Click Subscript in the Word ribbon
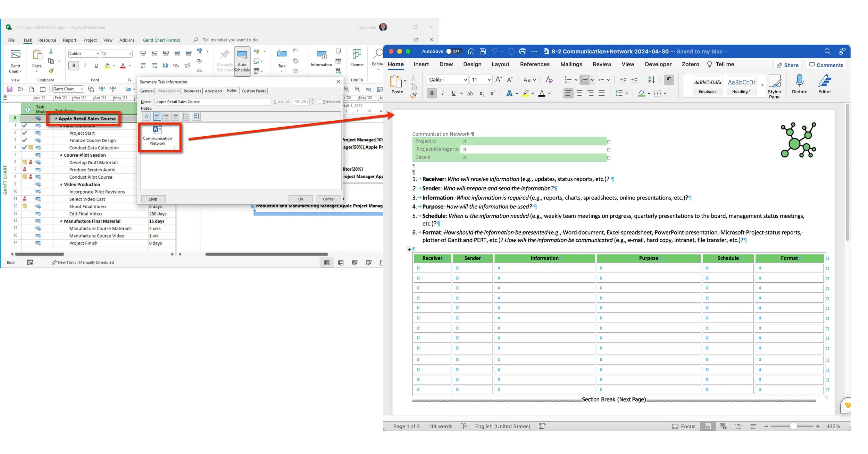The width and height of the screenshot is (868, 454). [x=482, y=93]
